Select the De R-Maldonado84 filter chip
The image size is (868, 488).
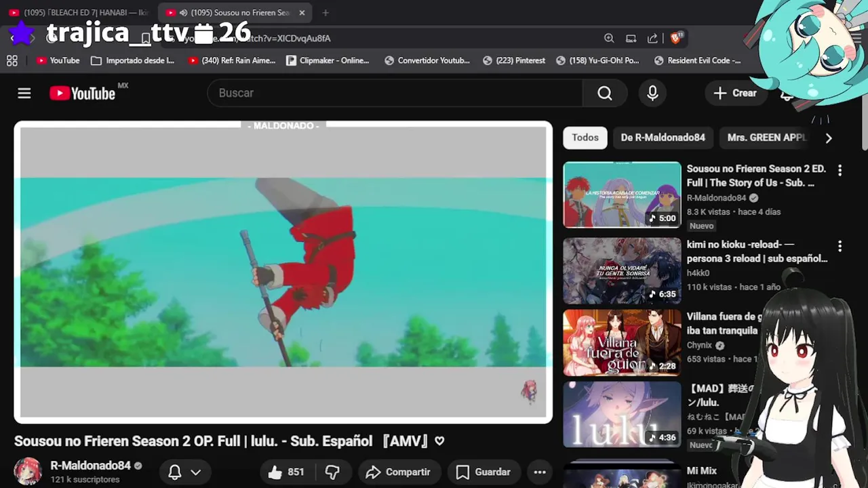coord(663,138)
